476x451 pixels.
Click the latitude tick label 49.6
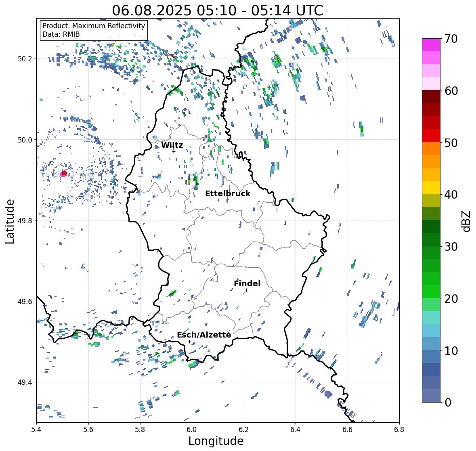pyautogui.click(x=25, y=301)
